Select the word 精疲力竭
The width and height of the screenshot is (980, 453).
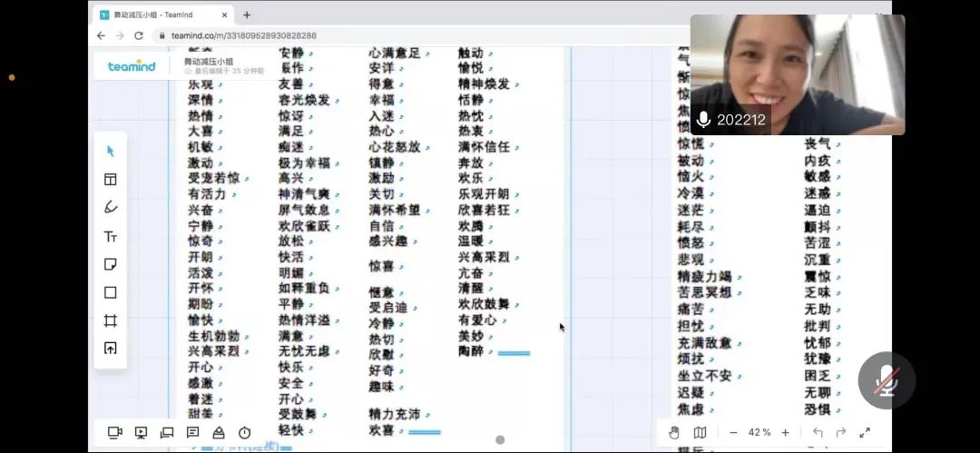(x=704, y=276)
